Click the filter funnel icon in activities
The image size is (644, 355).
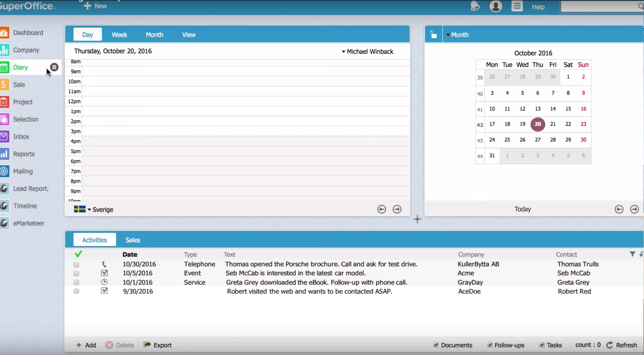pyautogui.click(x=633, y=254)
